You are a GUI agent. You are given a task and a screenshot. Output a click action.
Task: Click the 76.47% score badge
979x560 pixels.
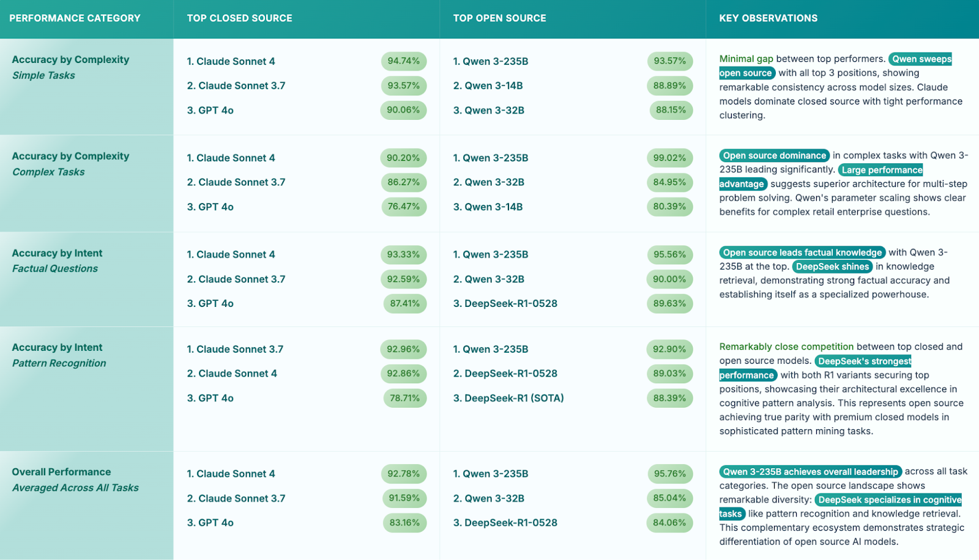[x=404, y=207]
